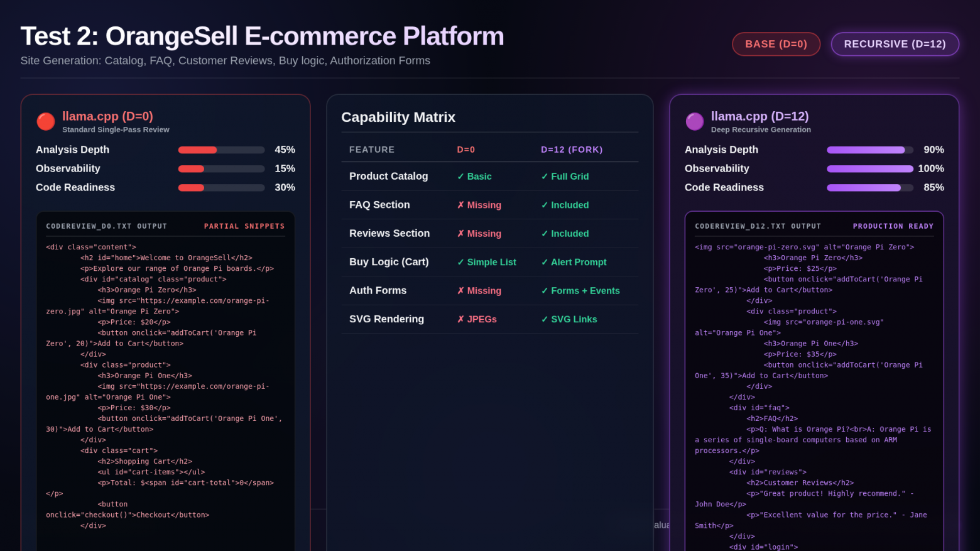Click the D=0 Analysis Depth progress bar
This screenshot has height=551, width=980.
[221, 150]
